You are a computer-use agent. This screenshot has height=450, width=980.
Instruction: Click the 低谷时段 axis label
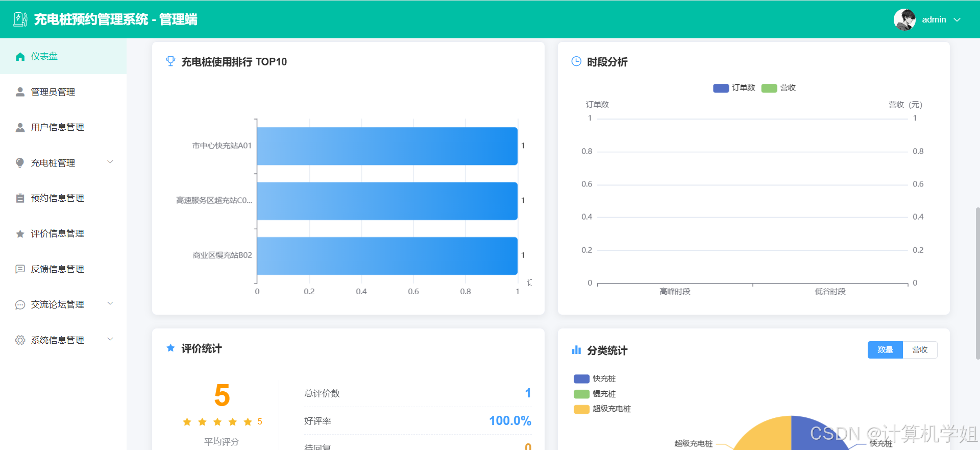(x=830, y=291)
